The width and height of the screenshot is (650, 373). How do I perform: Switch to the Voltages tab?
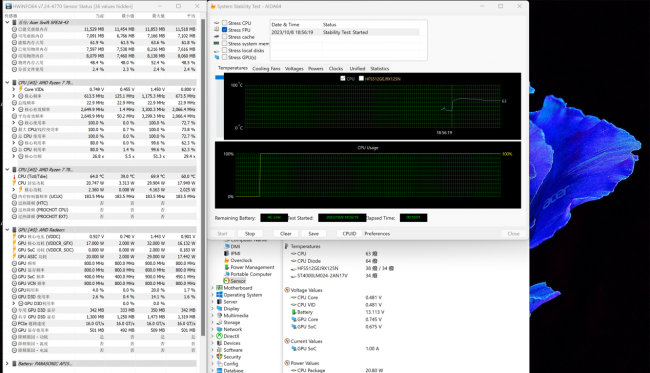pyautogui.click(x=294, y=68)
